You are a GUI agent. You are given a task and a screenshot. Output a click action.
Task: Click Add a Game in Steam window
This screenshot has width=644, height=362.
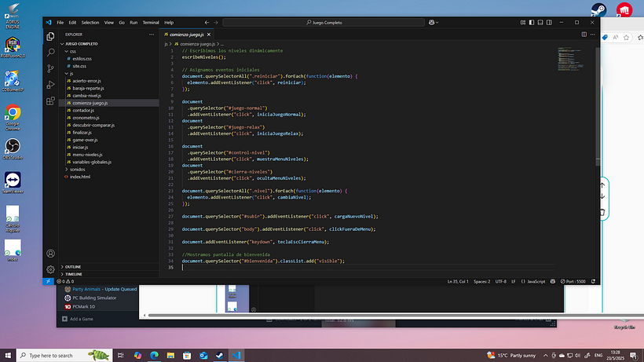click(x=78, y=319)
